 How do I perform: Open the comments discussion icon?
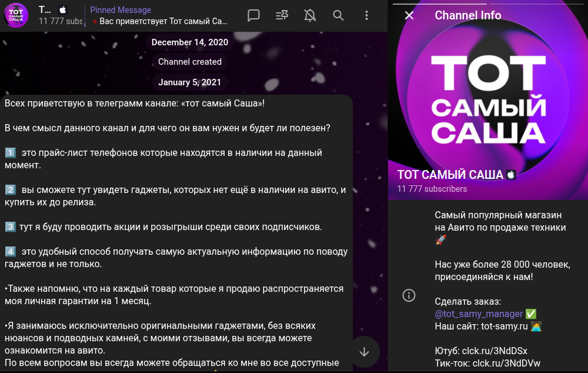click(x=253, y=15)
